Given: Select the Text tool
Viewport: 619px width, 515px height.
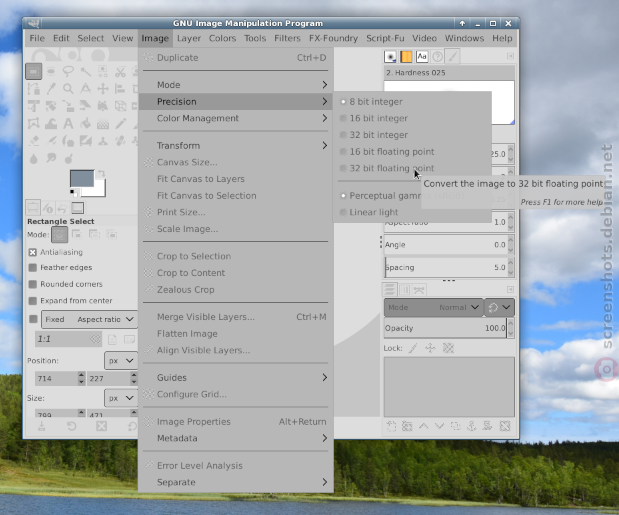Looking at the screenshot, I should [x=68, y=124].
